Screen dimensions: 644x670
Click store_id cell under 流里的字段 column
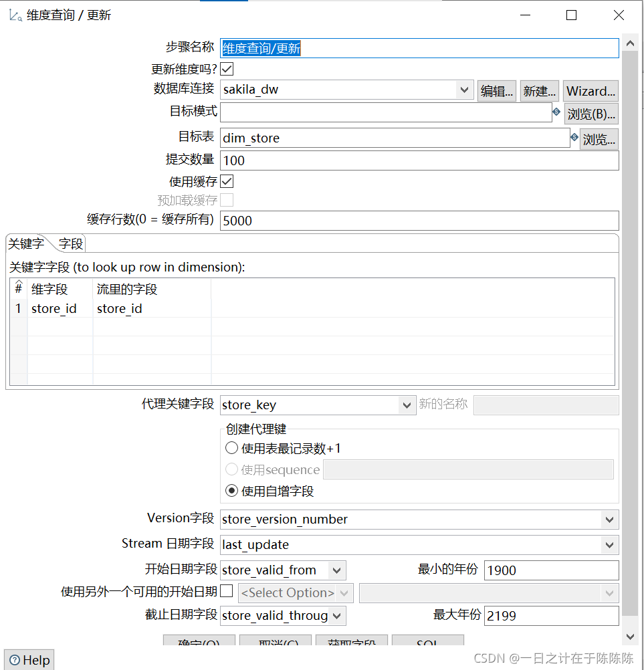[x=152, y=308]
